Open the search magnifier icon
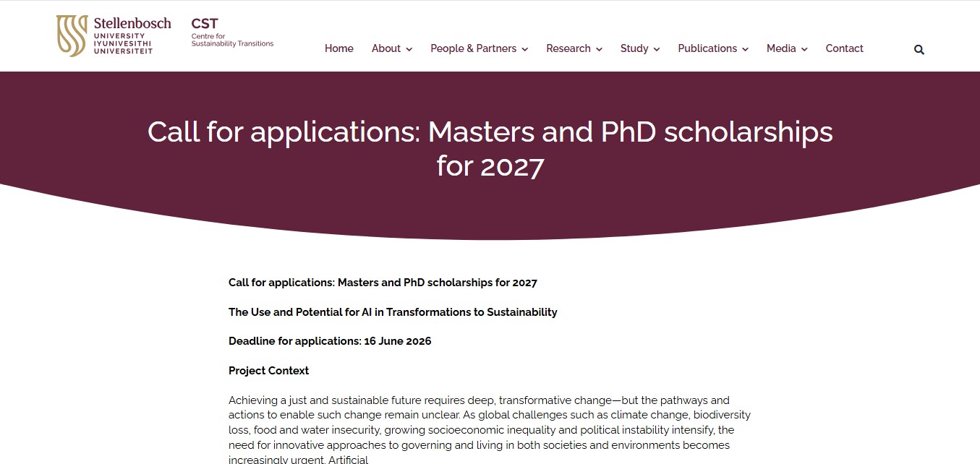 click(x=919, y=50)
